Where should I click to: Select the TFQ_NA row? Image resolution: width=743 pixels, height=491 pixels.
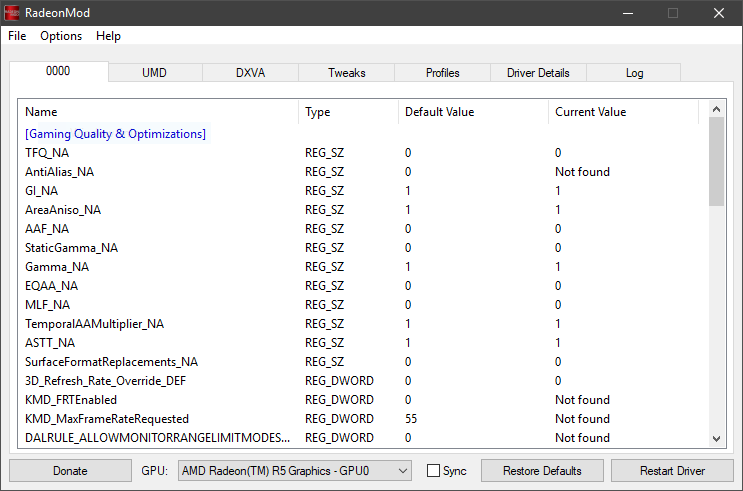click(x=363, y=153)
